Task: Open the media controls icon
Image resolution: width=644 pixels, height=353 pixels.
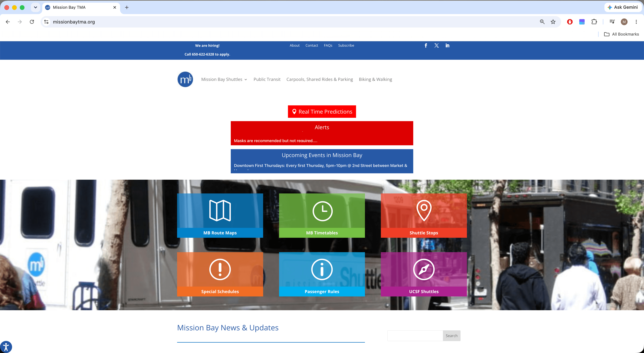Action: [612, 22]
